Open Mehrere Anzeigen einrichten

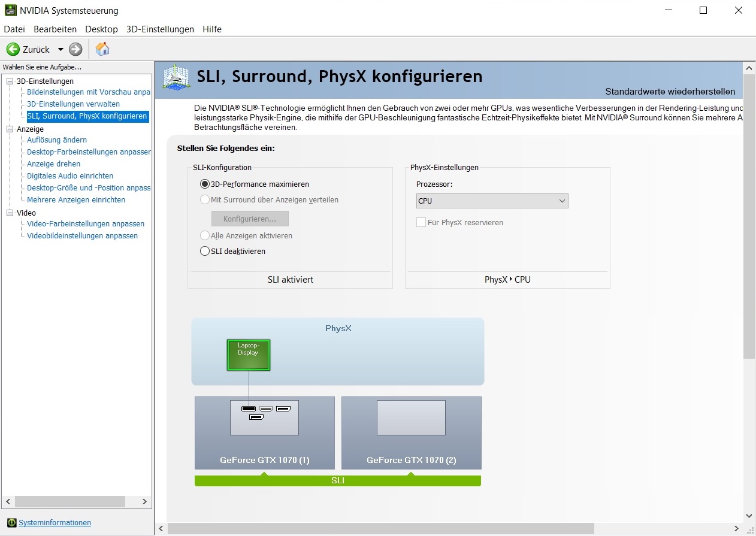[x=76, y=200]
